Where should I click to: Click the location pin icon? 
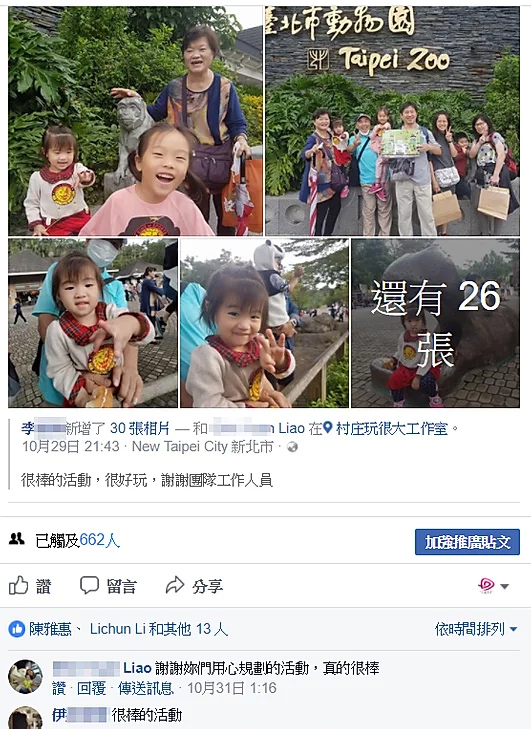pyautogui.click(x=328, y=428)
